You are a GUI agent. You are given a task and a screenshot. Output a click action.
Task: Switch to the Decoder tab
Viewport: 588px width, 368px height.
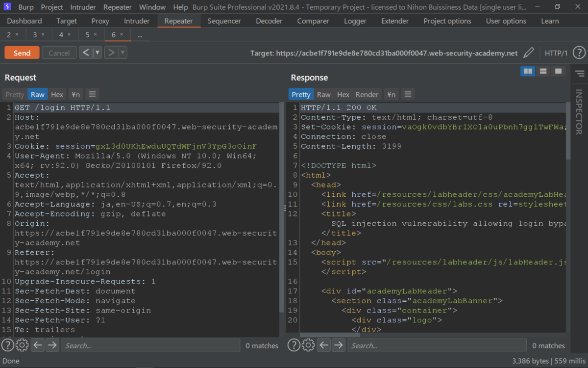(269, 21)
